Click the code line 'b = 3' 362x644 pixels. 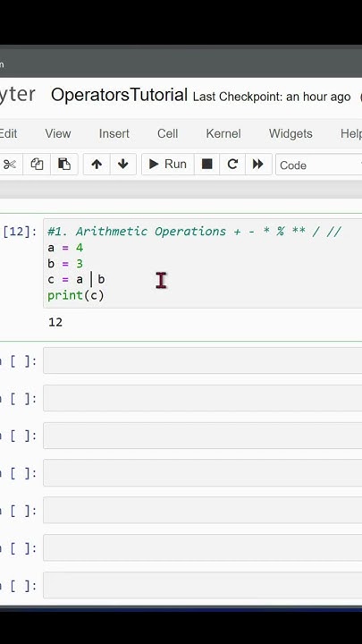(65, 263)
